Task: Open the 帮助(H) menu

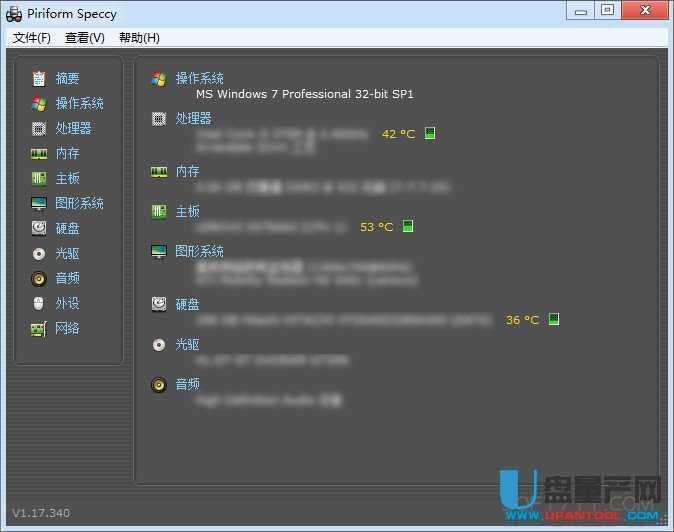Action: click(x=139, y=38)
